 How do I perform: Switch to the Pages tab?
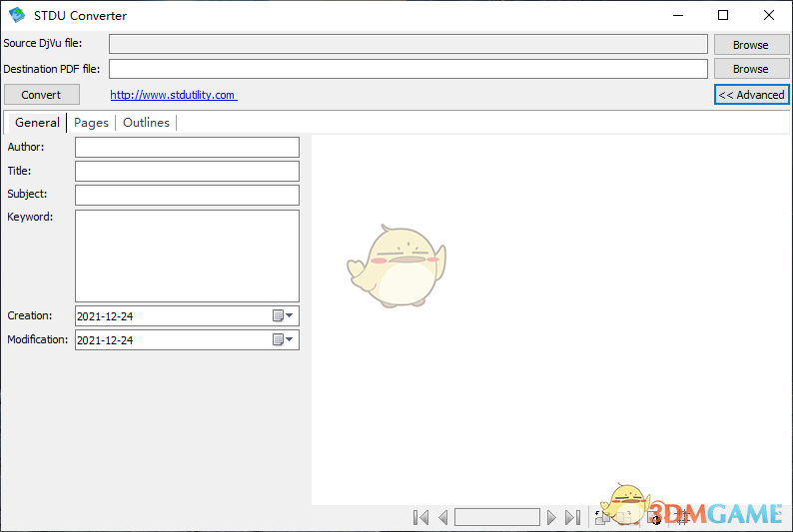click(91, 122)
